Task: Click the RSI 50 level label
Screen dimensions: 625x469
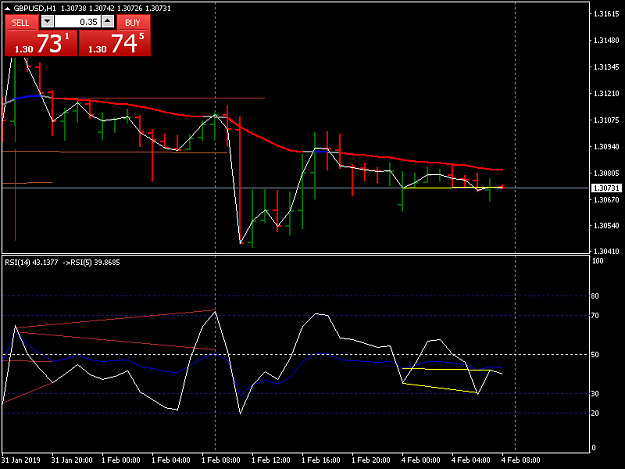Action: tap(595, 355)
